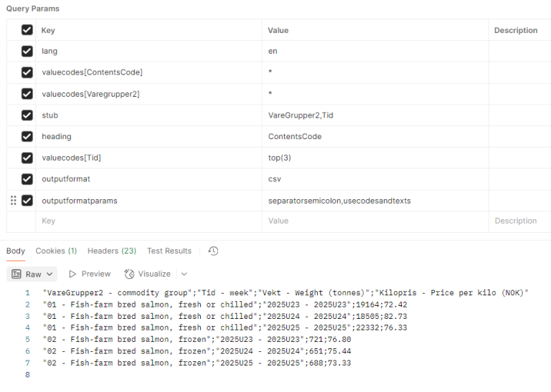Click the empty Key field in the last row
This screenshot has width=551, height=392.
coord(143,221)
